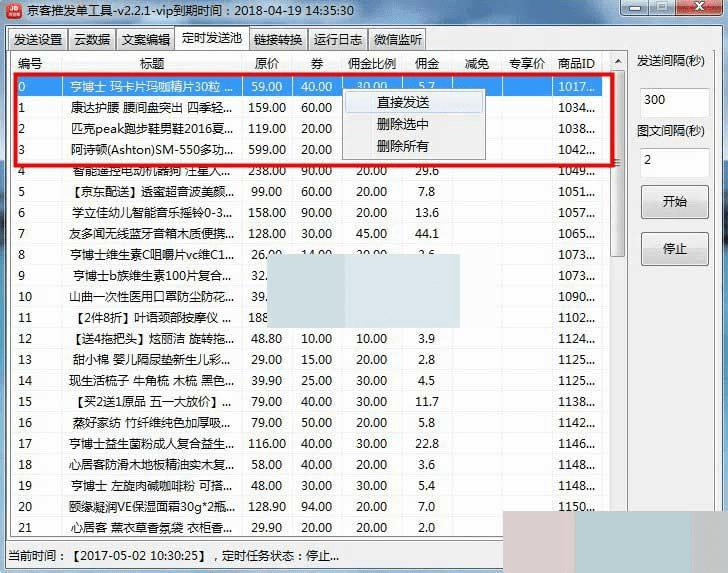Select row 亨博士 玛卡片玛咖精片30粒
Screen dimensions: 728x573
point(308,86)
